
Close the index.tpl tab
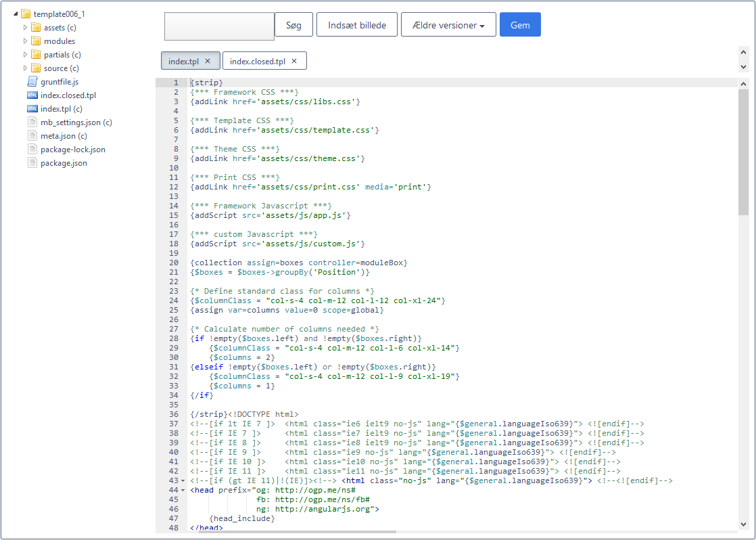click(x=208, y=61)
